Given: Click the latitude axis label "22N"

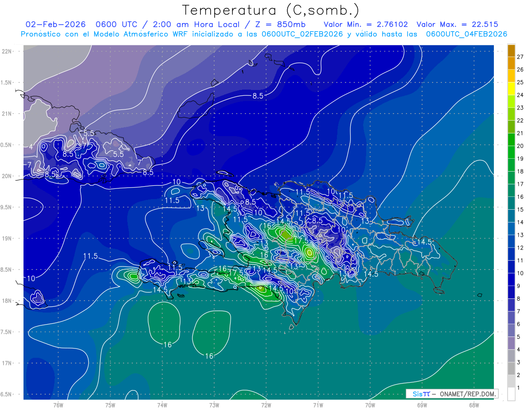Looking at the screenshot, I should point(7,51).
